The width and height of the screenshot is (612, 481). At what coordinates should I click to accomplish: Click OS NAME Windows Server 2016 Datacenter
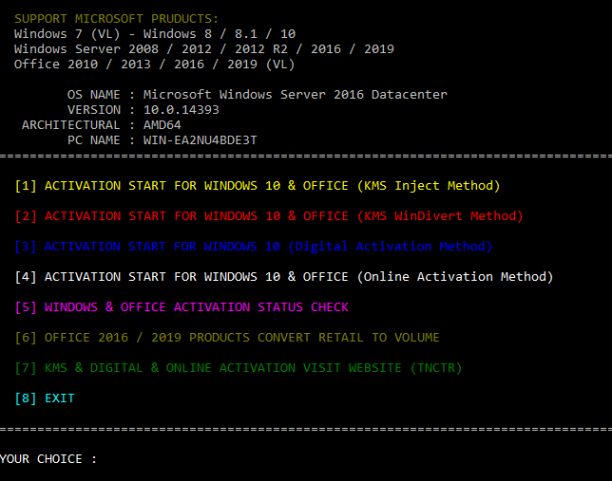[x=257, y=94]
